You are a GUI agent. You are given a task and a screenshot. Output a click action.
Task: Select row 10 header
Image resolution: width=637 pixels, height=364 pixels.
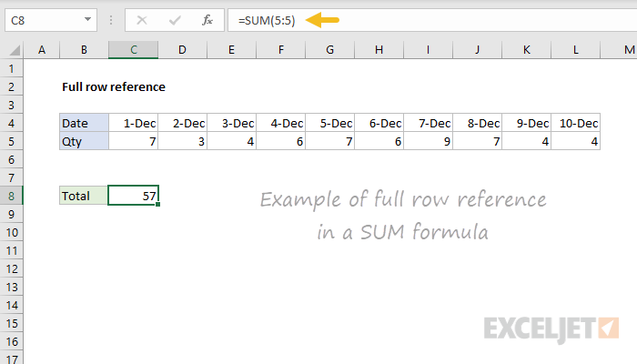point(11,232)
